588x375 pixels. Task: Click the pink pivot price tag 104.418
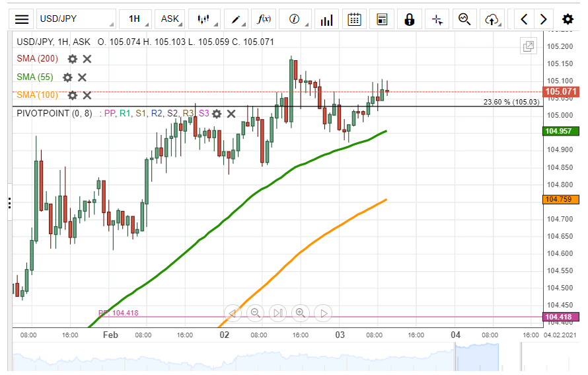[x=561, y=317]
